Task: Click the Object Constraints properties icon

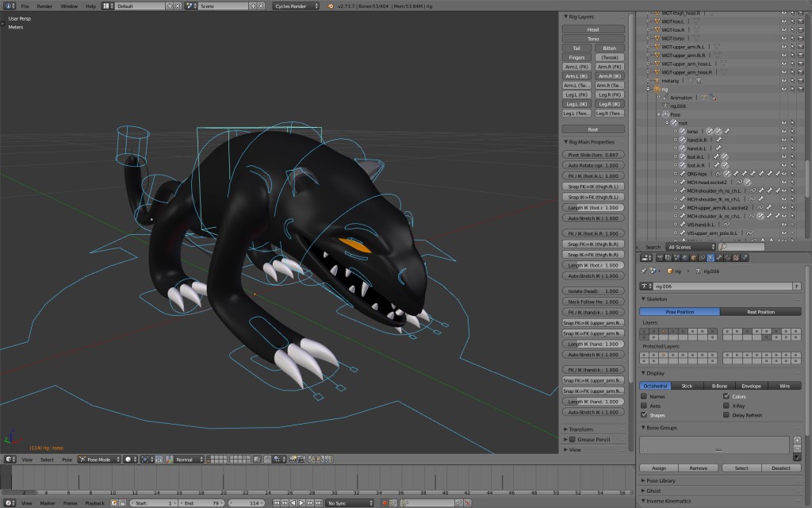Action: [x=702, y=257]
